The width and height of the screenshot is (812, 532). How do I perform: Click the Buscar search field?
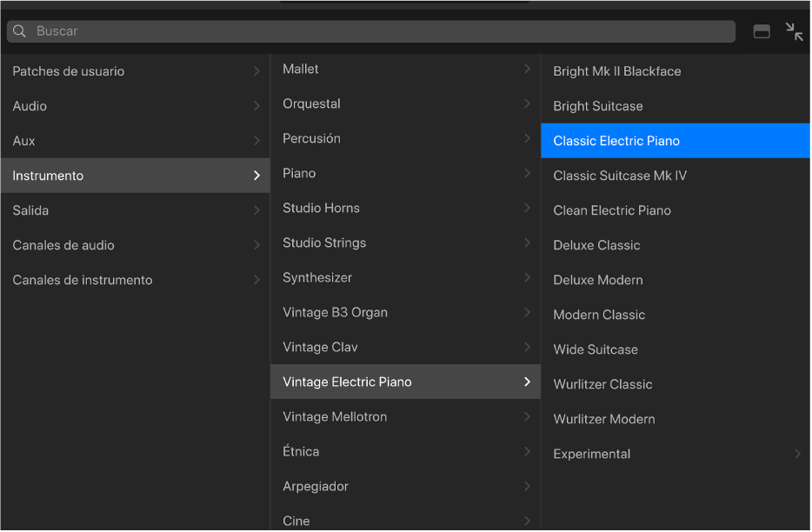pyautogui.click(x=370, y=31)
